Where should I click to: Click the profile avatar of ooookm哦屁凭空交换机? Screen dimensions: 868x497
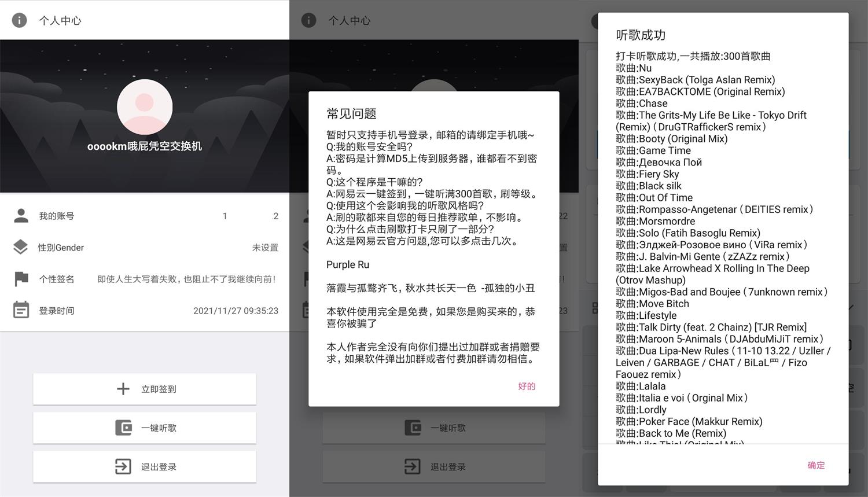tap(145, 106)
